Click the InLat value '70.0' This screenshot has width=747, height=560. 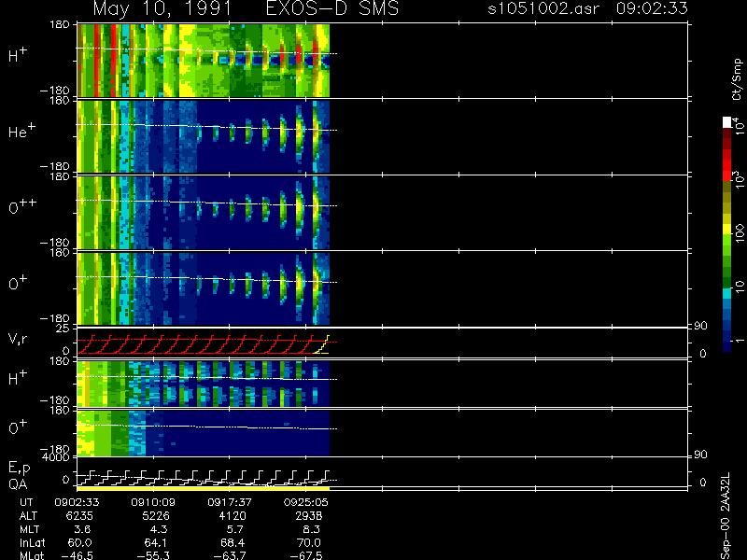pos(309,542)
